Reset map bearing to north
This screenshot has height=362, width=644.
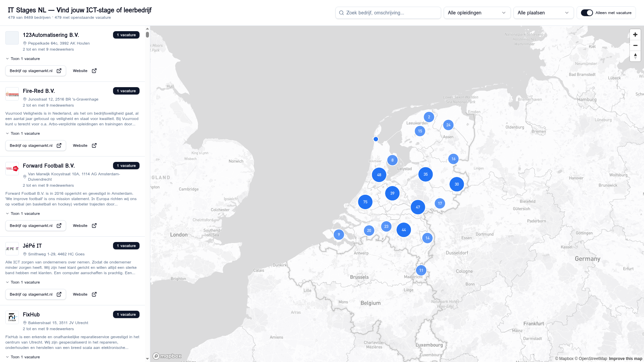[635, 56]
